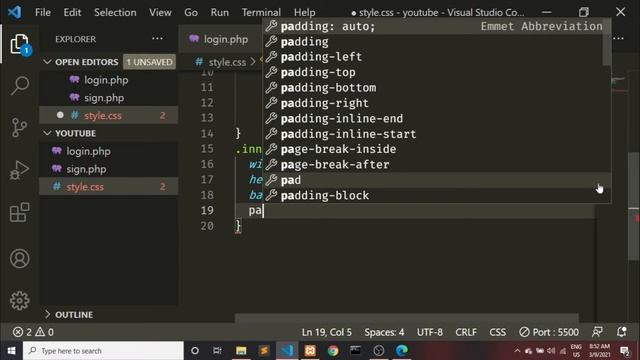Viewport: 640px width, 360px height.
Task: Open the View menu
Action: 160,12
